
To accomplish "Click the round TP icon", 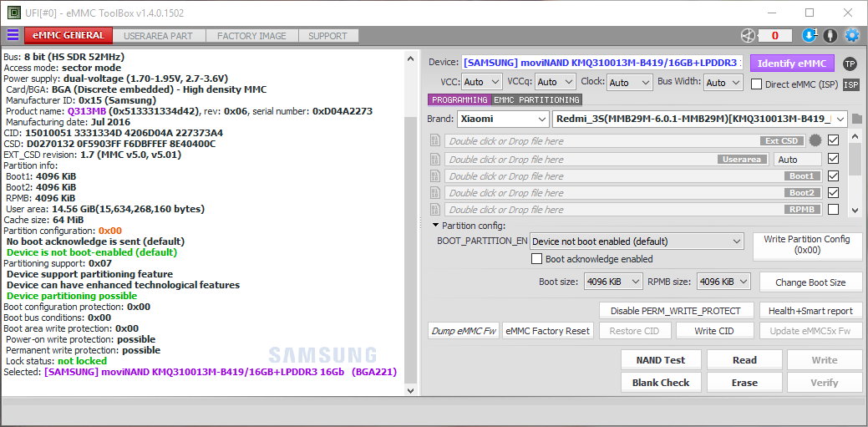I will click(850, 64).
